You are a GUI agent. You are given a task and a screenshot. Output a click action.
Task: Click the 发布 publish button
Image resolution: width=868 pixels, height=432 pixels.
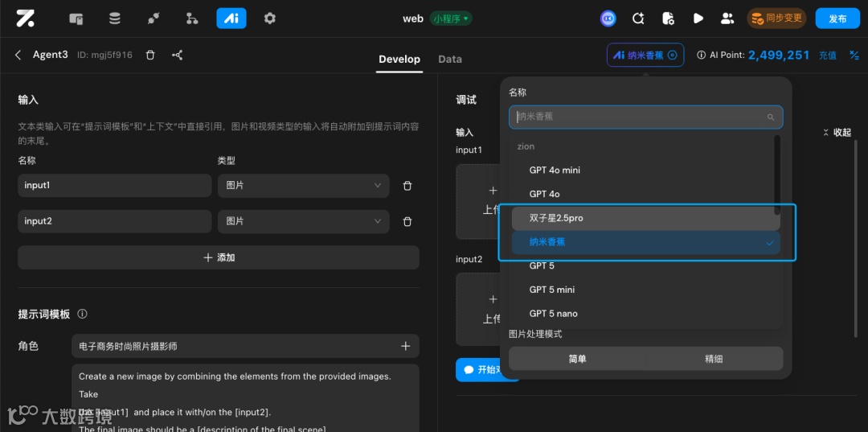837,19
